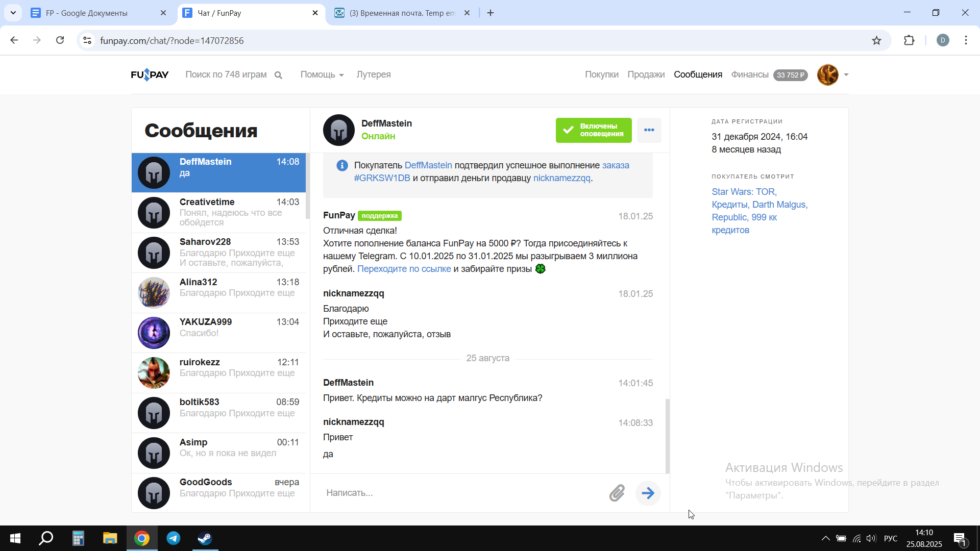Switch to Временная почта tab

click(x=402, y=13)
